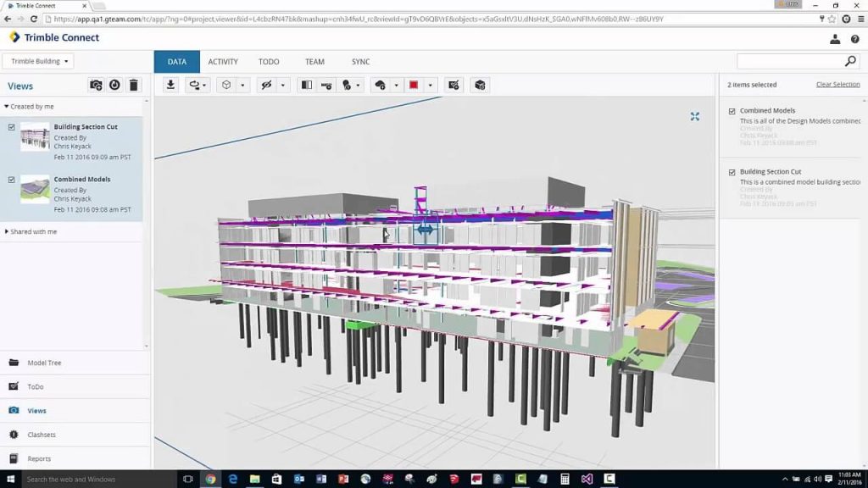This screenshot has width=868, height=488.
Task: Click the fullscreen expand arrows in the viewer
Action: tap(695, 117)
